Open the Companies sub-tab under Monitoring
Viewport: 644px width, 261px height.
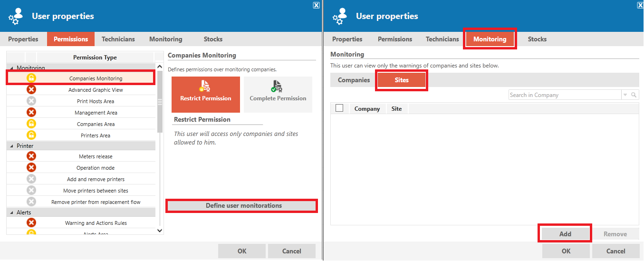[354, 80]
